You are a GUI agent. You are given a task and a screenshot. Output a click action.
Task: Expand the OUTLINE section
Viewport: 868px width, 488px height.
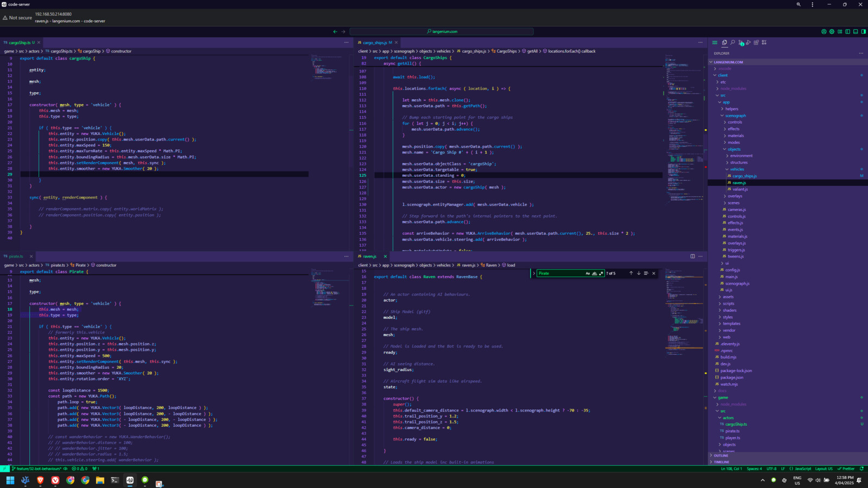788,455
